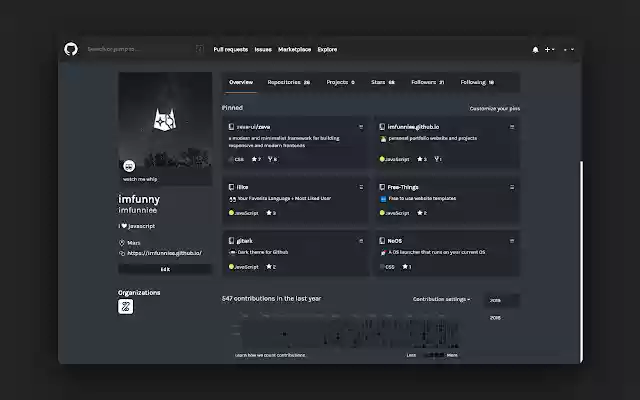Open the Following tab
640x400 pixels.
click(477, 82)
